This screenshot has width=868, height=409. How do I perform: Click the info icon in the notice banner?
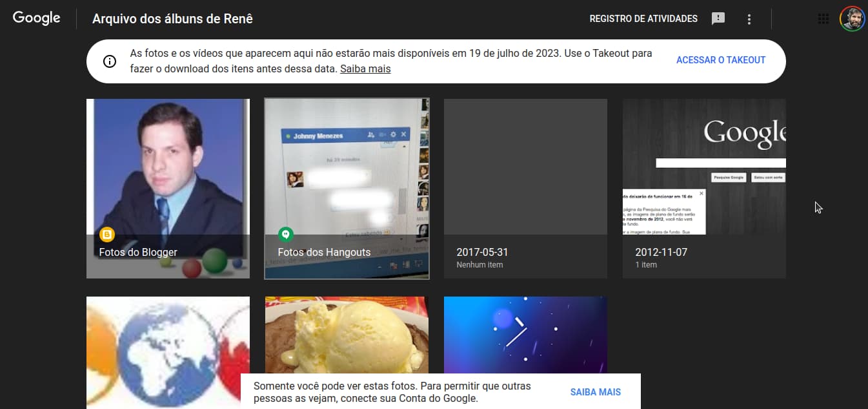click(x=110, y=61)
